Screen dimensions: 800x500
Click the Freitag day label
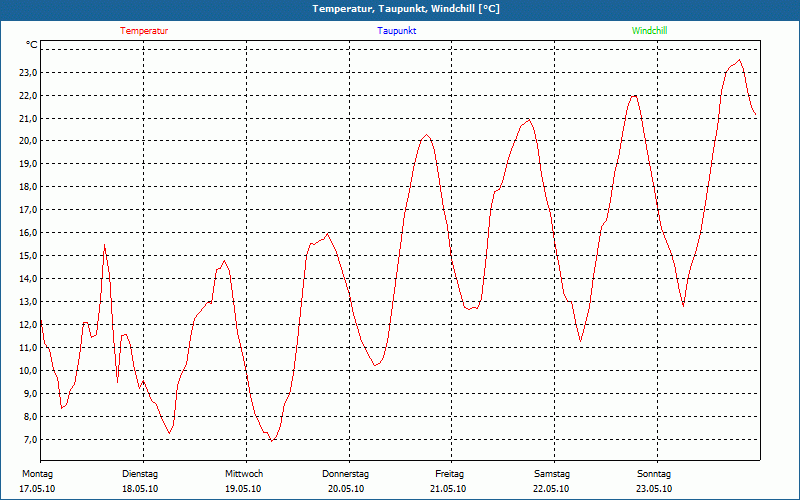click(x=449, y=474)
